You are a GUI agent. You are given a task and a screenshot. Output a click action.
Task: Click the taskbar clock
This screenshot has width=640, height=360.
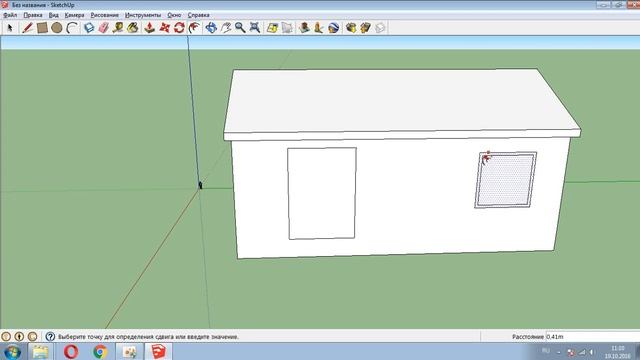coord(618,352)
